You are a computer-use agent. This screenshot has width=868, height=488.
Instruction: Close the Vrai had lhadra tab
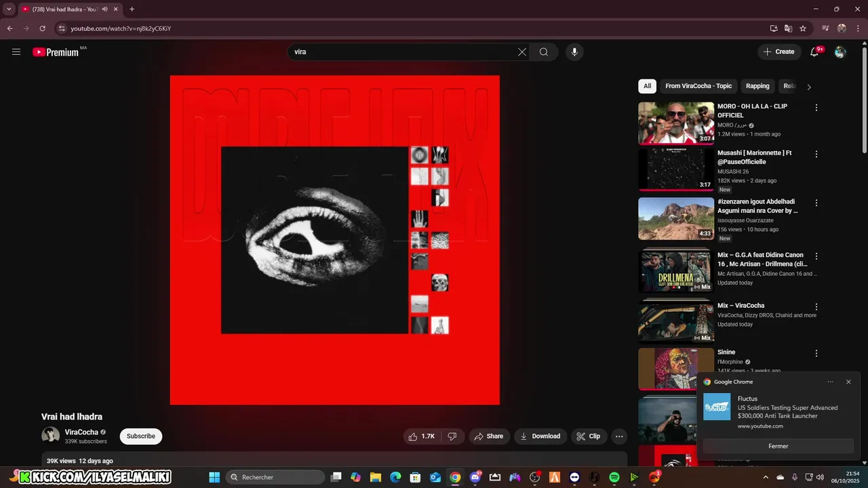click(116, 9)
